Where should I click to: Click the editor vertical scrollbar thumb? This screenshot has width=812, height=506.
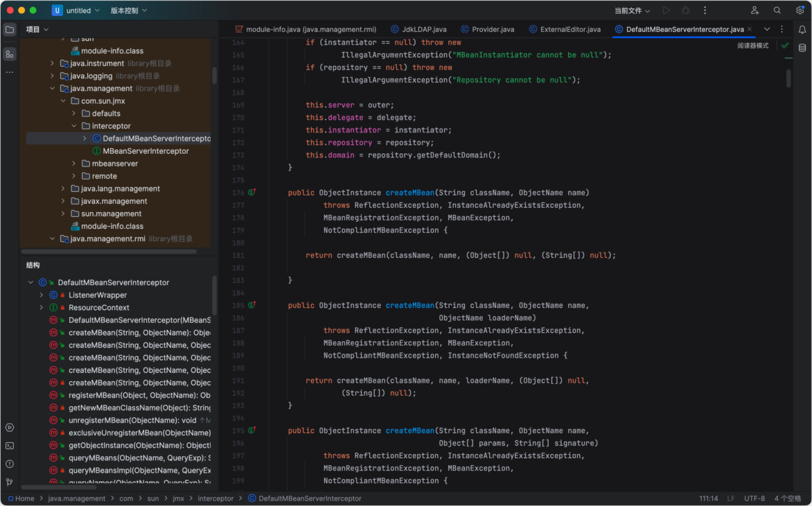pos(788,79)
